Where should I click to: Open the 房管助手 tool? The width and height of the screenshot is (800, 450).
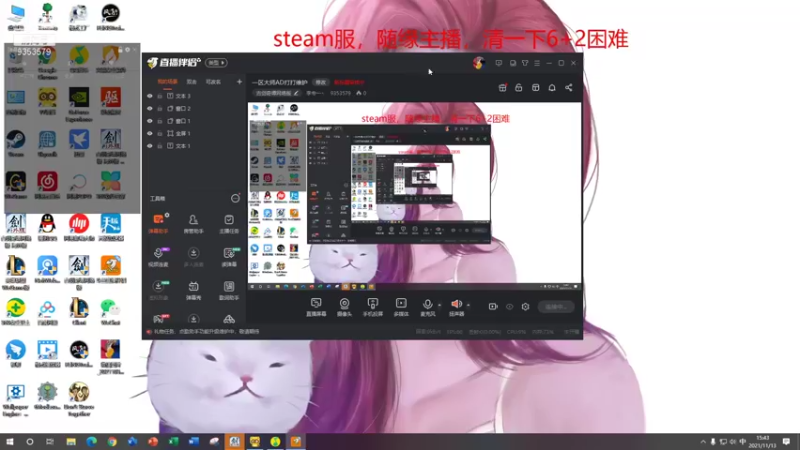(x=193, y=223)
